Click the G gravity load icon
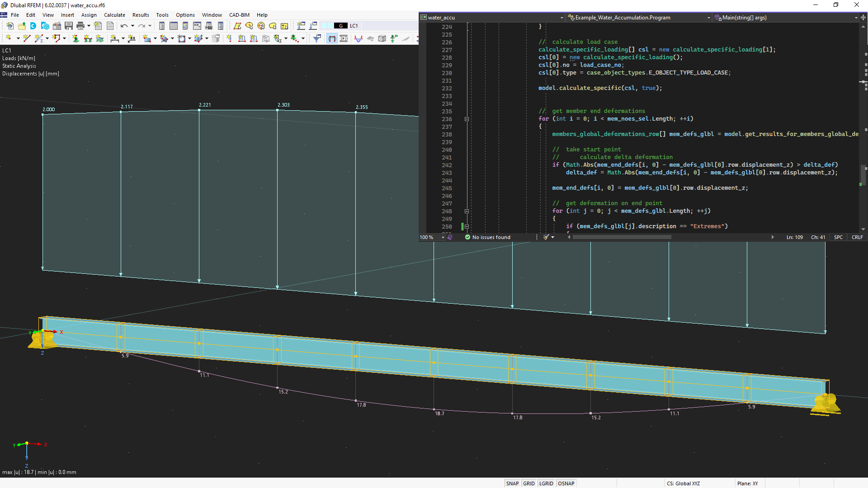 pyautogui.click(x=340, y=26)
